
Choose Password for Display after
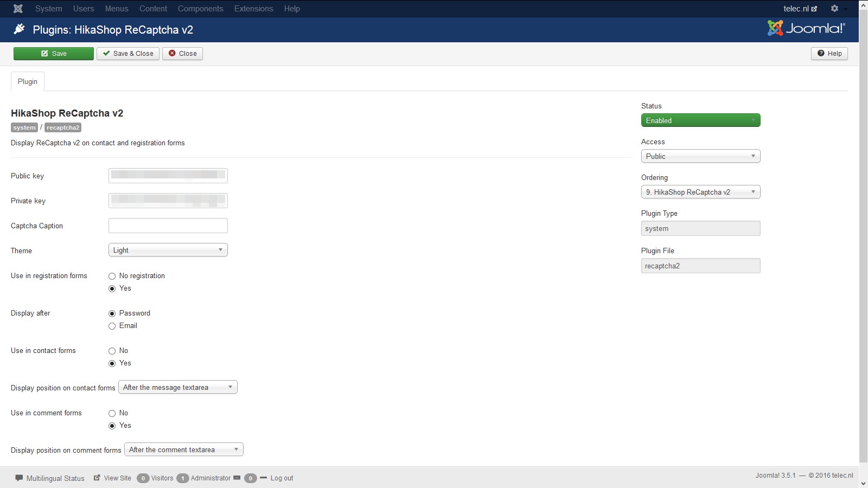click(112, 313)
